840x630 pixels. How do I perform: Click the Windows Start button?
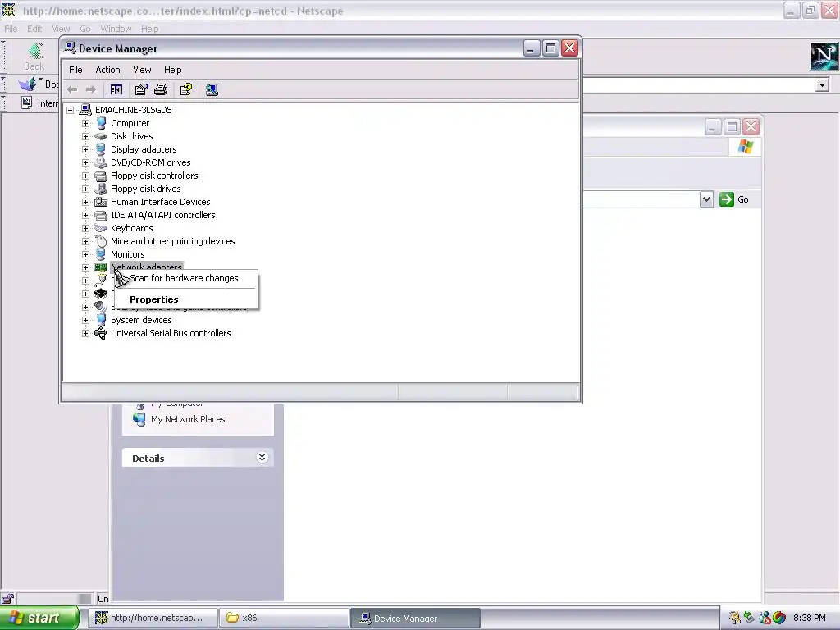39,618
